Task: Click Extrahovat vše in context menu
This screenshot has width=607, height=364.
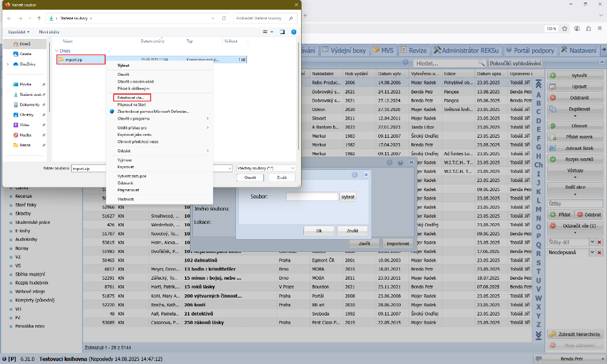Action: (x=131, y=97)
